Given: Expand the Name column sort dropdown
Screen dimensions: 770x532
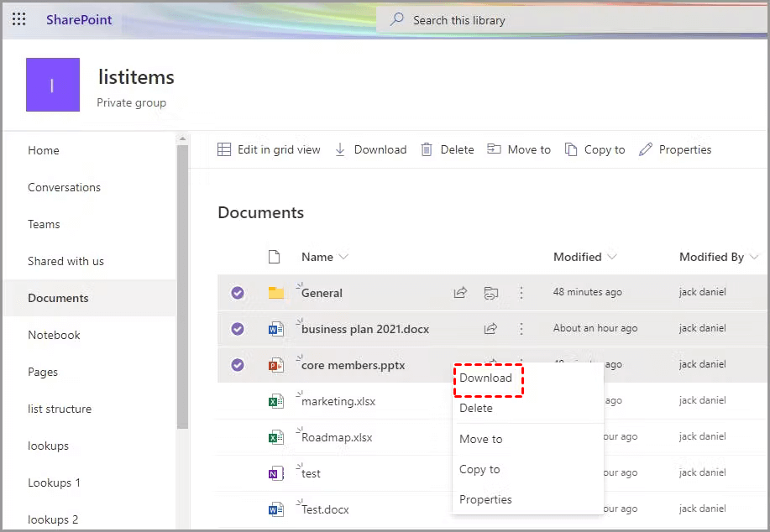Looking at the screenshot, I should click(343, 257).
